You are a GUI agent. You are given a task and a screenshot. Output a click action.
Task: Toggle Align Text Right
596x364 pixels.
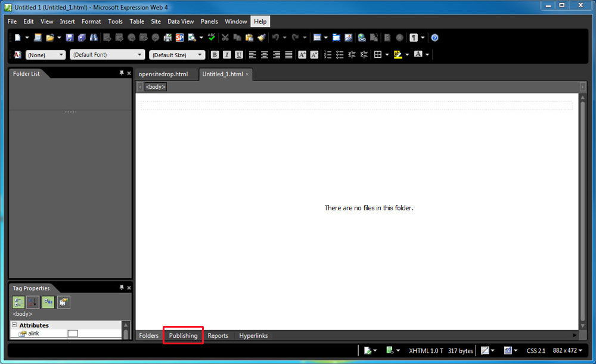(x=277, y=55)
